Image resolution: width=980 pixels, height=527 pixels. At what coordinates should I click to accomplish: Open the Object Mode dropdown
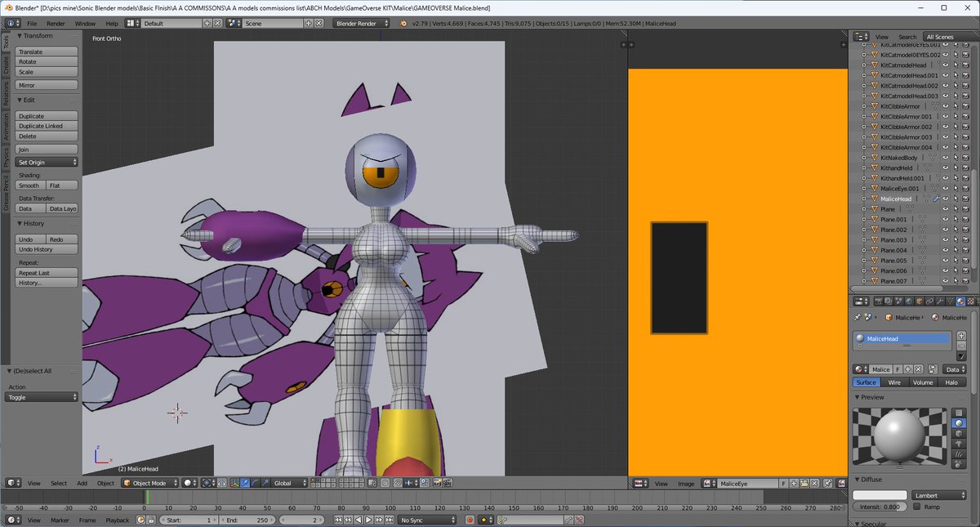click(150, 483)
